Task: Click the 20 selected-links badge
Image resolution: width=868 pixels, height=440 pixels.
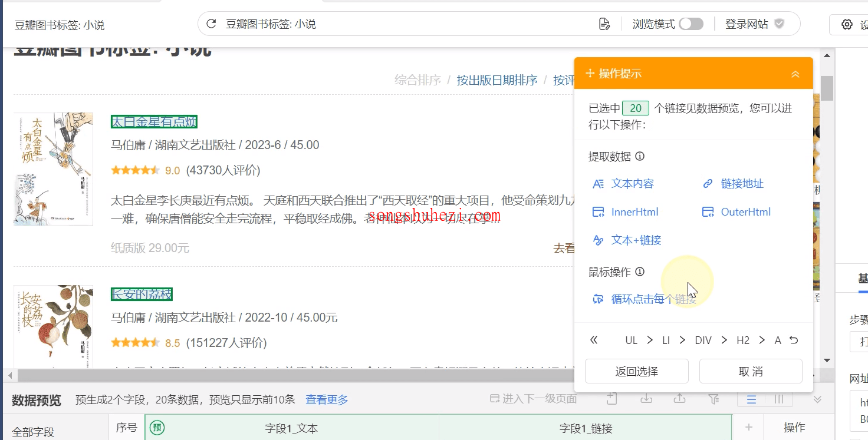Action: point(636,108)
